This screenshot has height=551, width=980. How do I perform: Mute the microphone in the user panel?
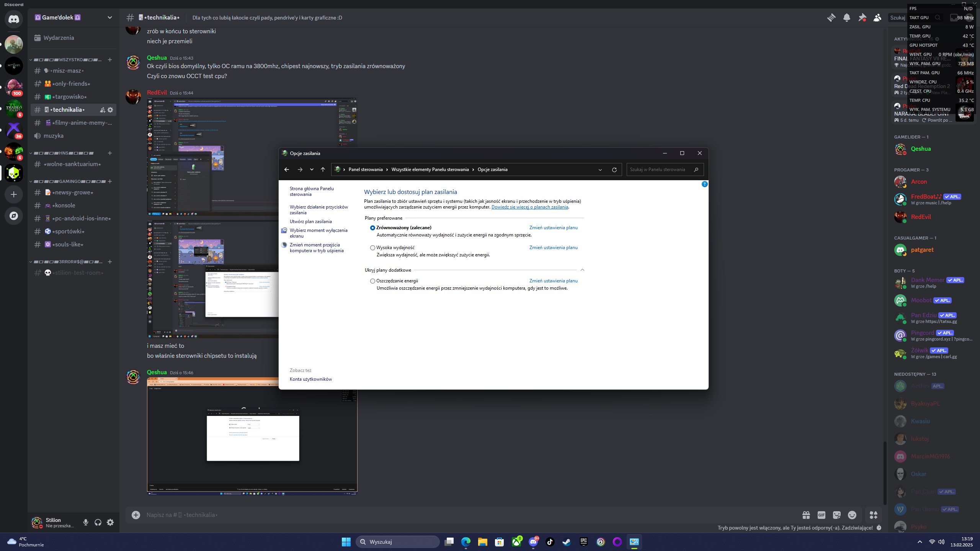click(85, 522)
